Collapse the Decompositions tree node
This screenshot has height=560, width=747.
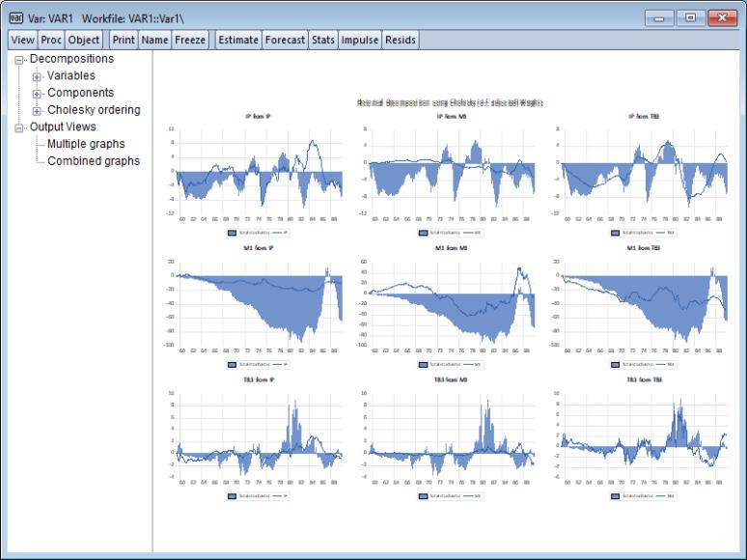point(21,60)
